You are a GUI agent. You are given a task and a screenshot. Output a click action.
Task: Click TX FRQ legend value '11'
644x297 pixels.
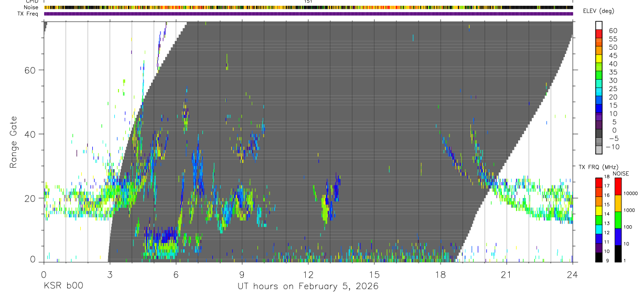click(x=607, y=242)
